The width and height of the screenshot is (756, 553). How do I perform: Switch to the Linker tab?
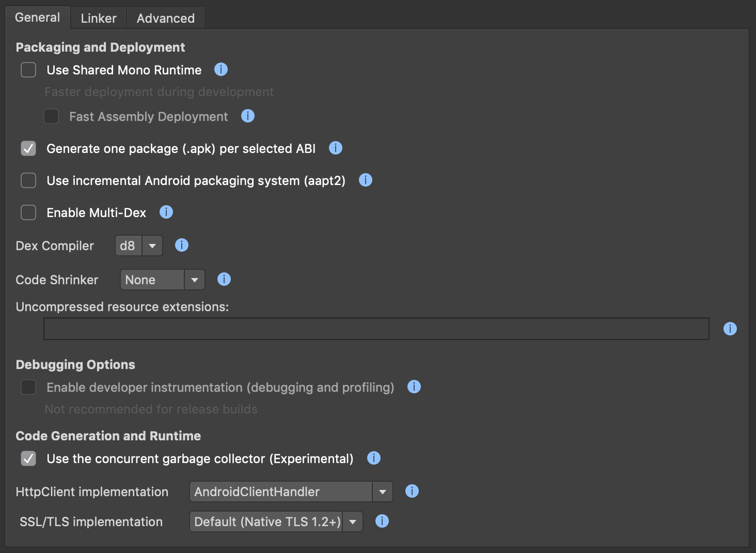[x=99, y=18]
